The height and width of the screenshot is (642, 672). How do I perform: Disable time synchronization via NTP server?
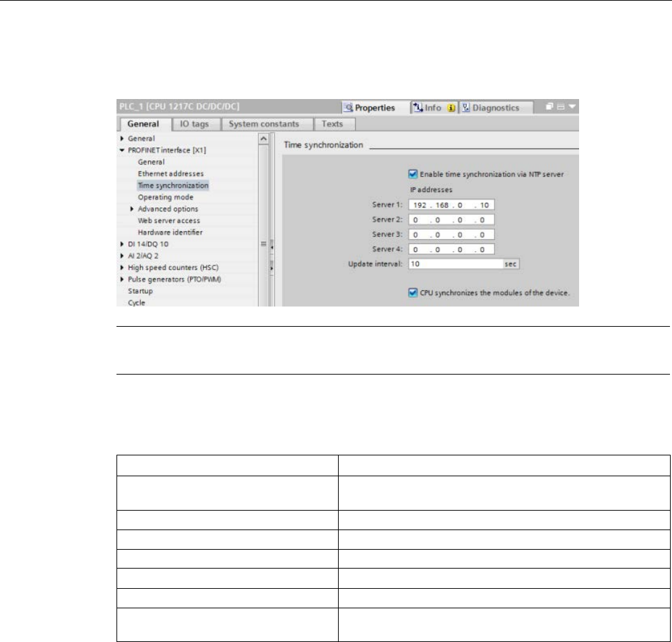[413, 174]
